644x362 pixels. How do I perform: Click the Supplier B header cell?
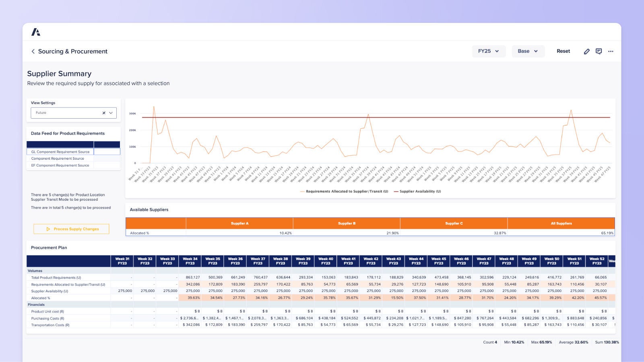tap(346, 223)
